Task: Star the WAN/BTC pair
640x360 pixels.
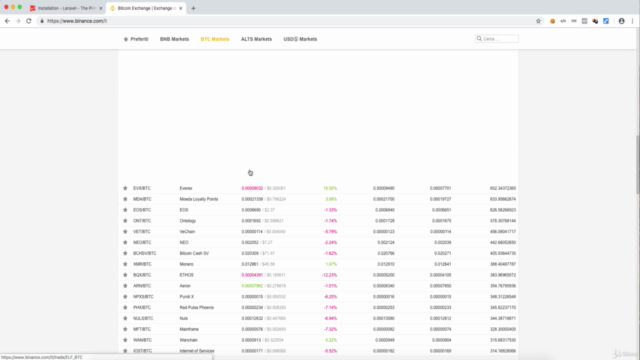Action: tap(125, 340)
